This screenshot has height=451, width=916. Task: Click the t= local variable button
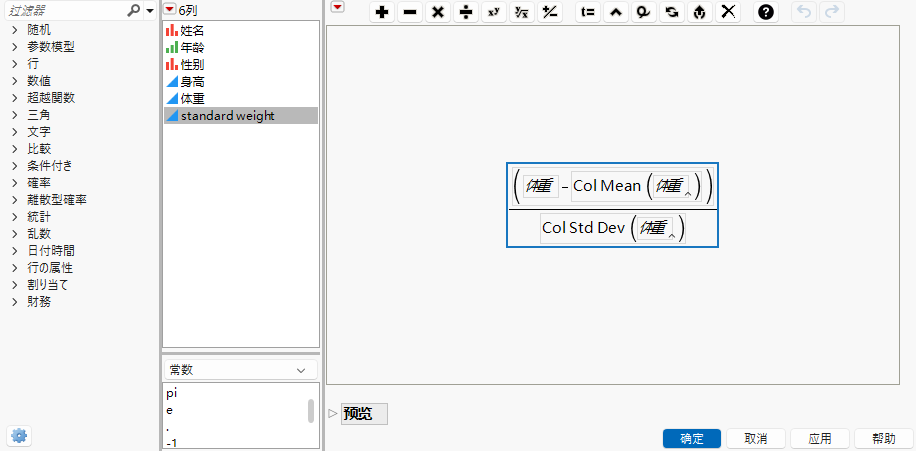pos(588,12)
